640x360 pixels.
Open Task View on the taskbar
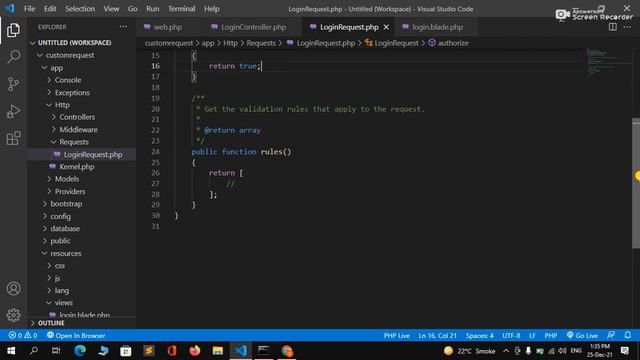[x=56, y=351]
